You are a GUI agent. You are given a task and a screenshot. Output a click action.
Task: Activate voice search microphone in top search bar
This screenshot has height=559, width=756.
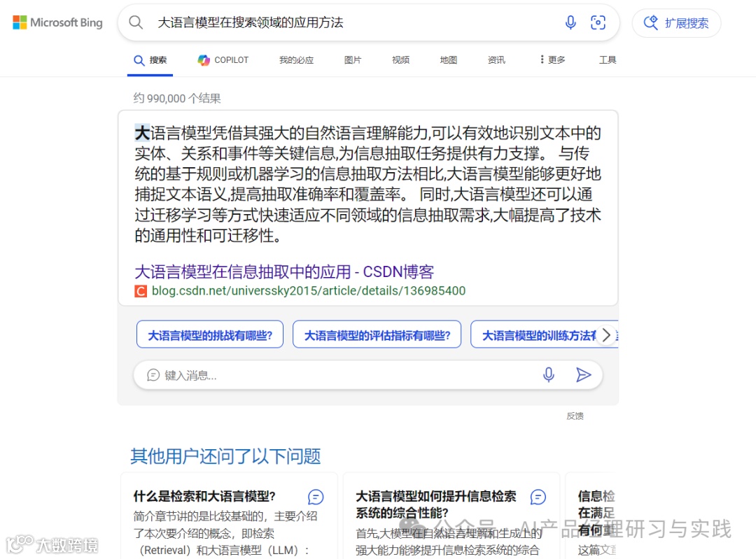570,22
